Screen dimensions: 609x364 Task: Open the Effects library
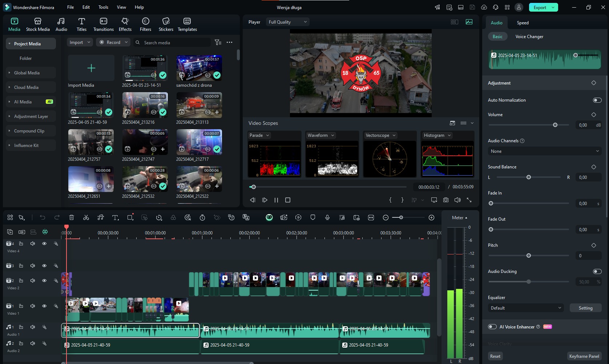[125, 24]
